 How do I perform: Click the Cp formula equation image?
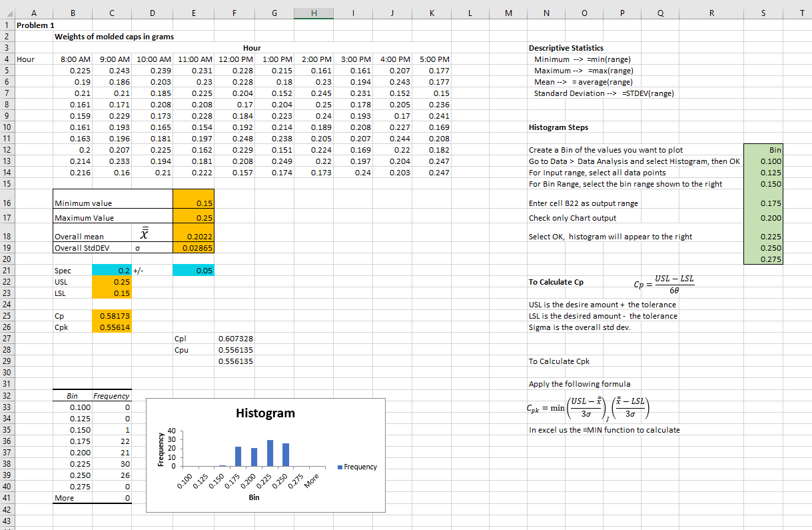coord(663,283)
